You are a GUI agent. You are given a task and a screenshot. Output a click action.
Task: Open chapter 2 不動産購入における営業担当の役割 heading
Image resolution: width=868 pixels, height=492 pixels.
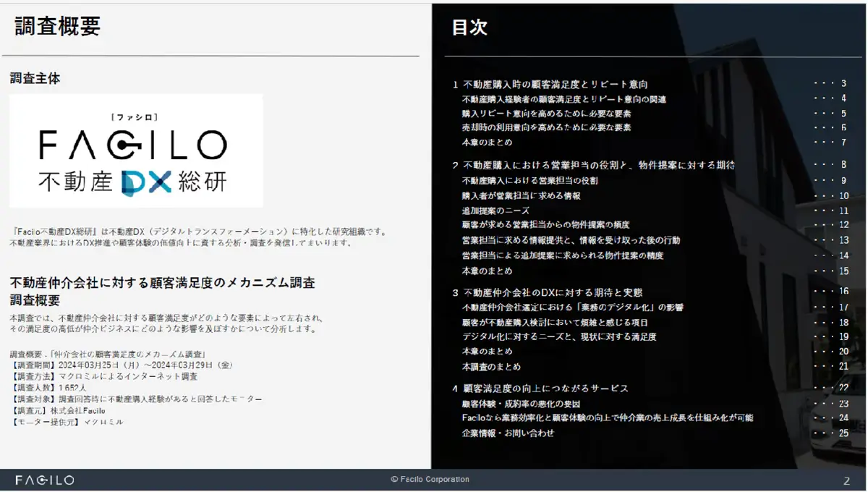pos(599,165)
